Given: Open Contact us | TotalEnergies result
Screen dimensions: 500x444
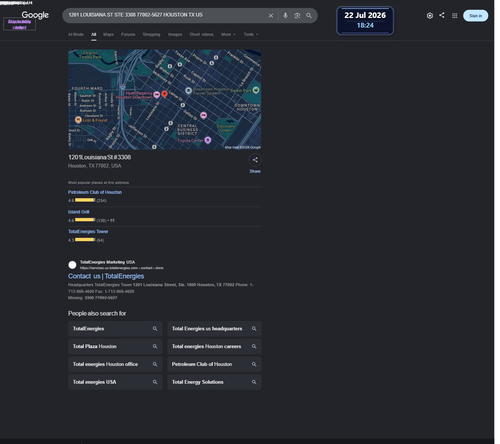Looking at the screenshot, I should pos(106,276).
